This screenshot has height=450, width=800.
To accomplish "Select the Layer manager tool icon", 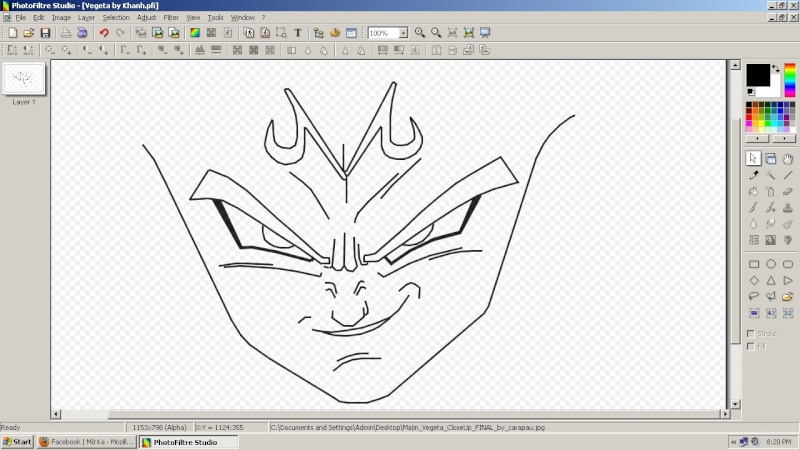I will click(771, 159).
